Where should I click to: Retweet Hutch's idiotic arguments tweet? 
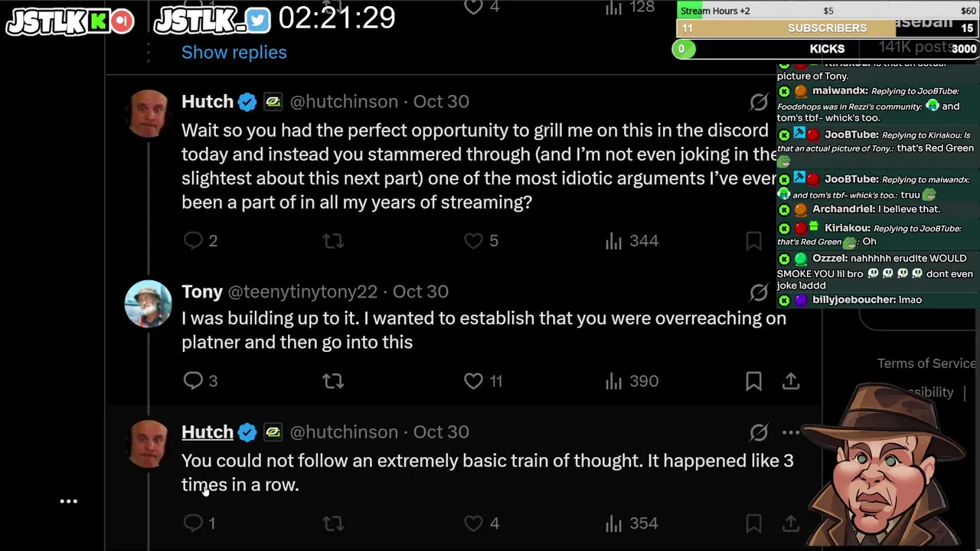[333, 241]
